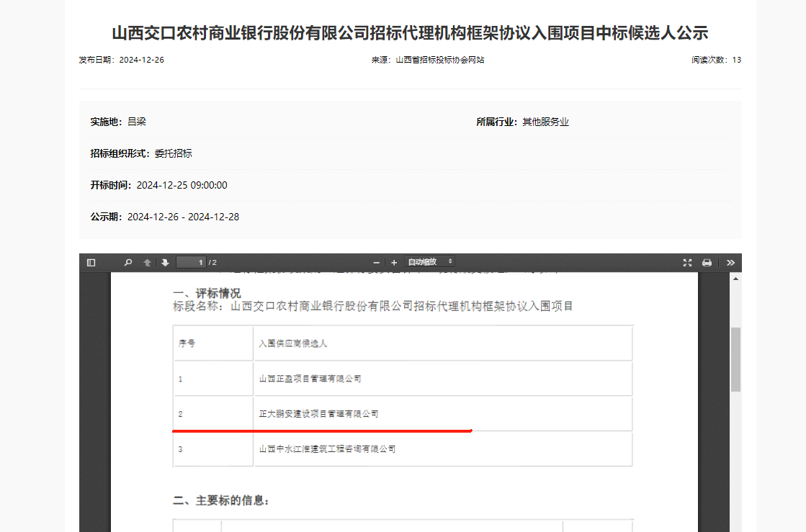Click the page number input field

[x=192, y=263]
